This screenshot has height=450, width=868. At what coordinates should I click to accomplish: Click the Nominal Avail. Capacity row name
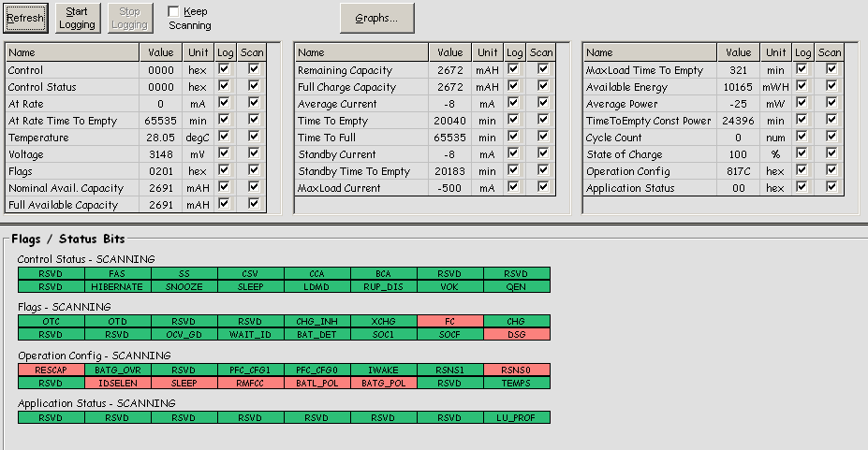pos(66,189)
